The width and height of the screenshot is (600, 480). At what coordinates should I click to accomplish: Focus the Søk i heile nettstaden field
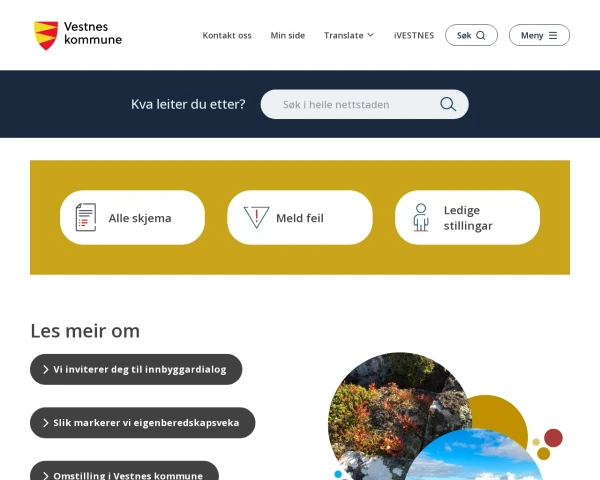364,104
